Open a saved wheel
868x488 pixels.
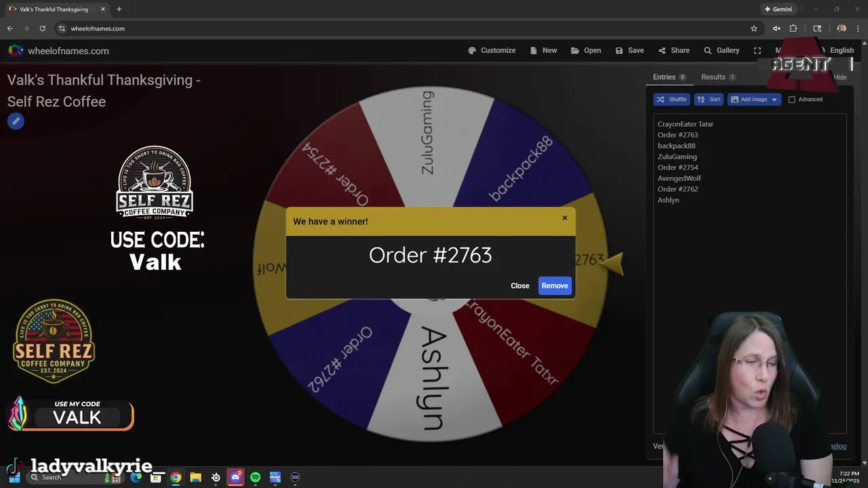586,50
